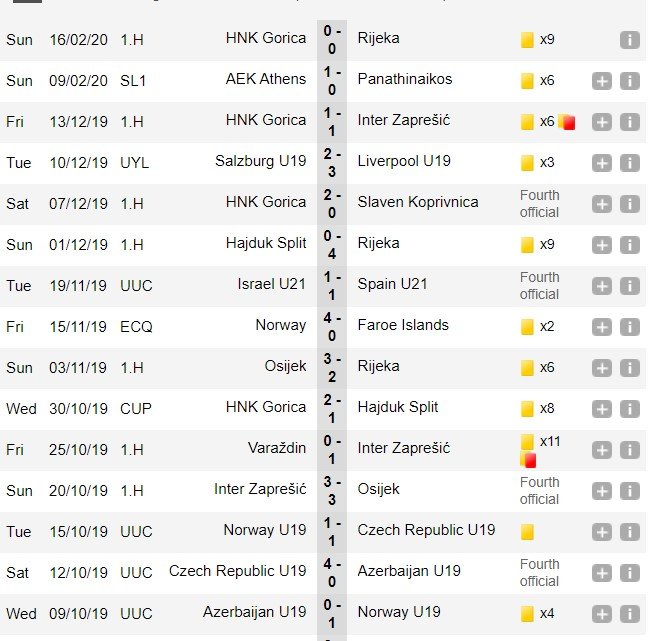Select Slaven Koprivnica team name

pyautogui.click(x=418, y=202)
